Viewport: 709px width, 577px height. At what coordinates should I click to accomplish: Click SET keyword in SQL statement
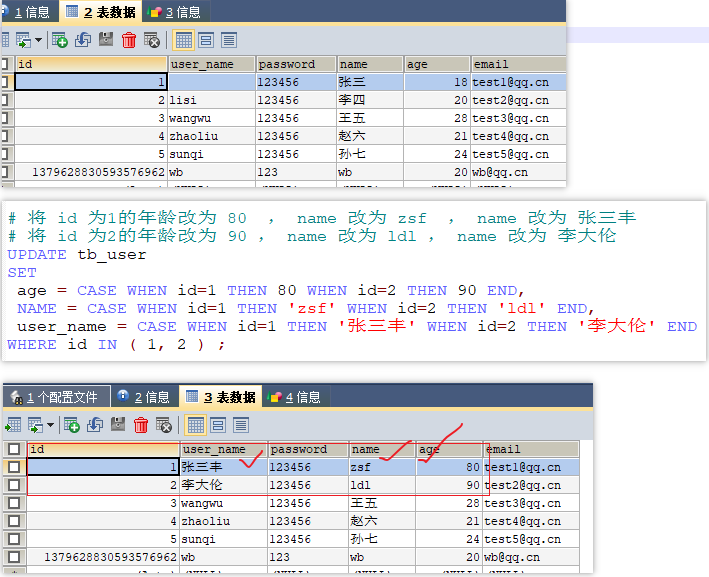[22, 273]
